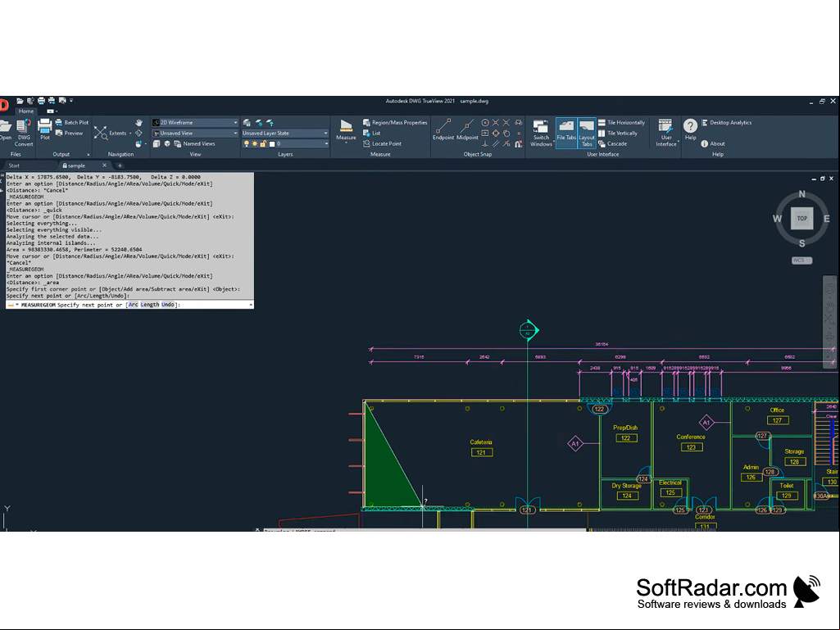The image size is (840, 630).
Task: Click the List properties button
Action: [x=372, y=133]
